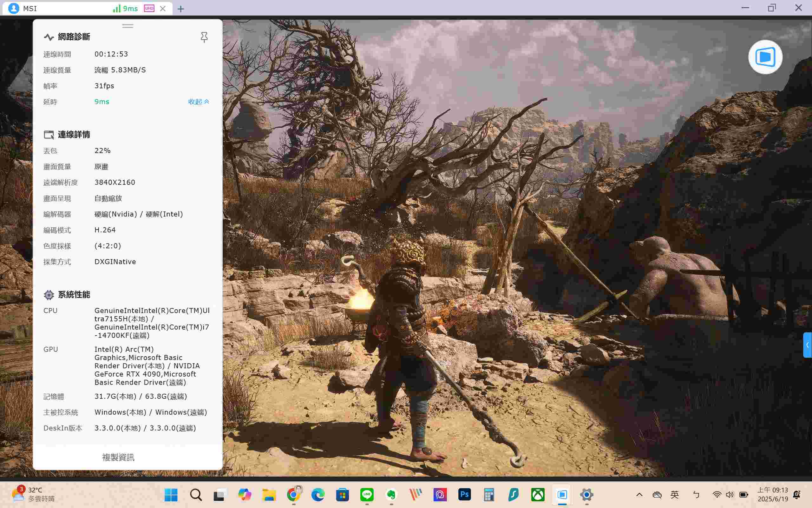The image size is (812, 508).
Task: Open Calculator from taskbar
Action: (x=489, y=495)
